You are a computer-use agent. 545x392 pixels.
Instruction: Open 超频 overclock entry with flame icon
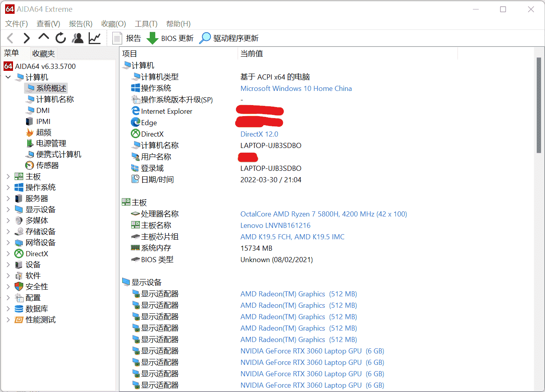pos(44,133)
